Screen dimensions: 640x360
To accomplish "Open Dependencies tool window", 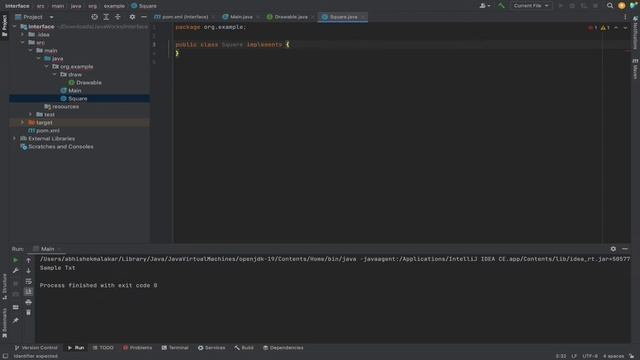I will (x=283, y=348).
